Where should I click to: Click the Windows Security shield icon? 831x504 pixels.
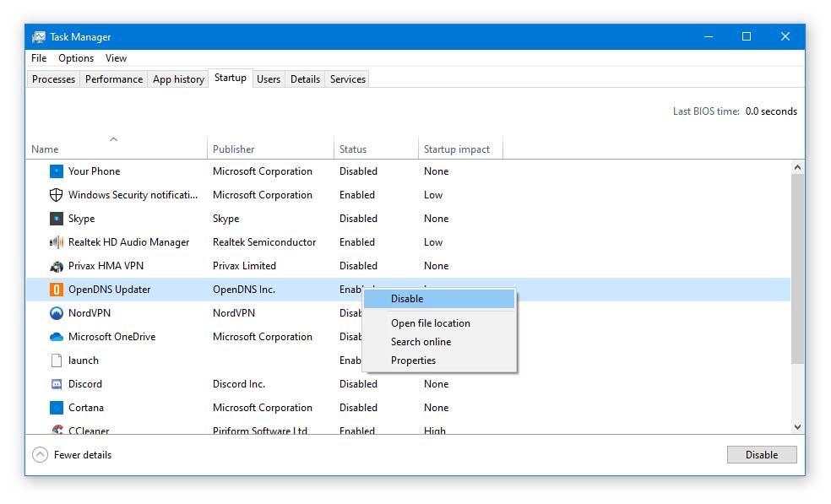57,195
